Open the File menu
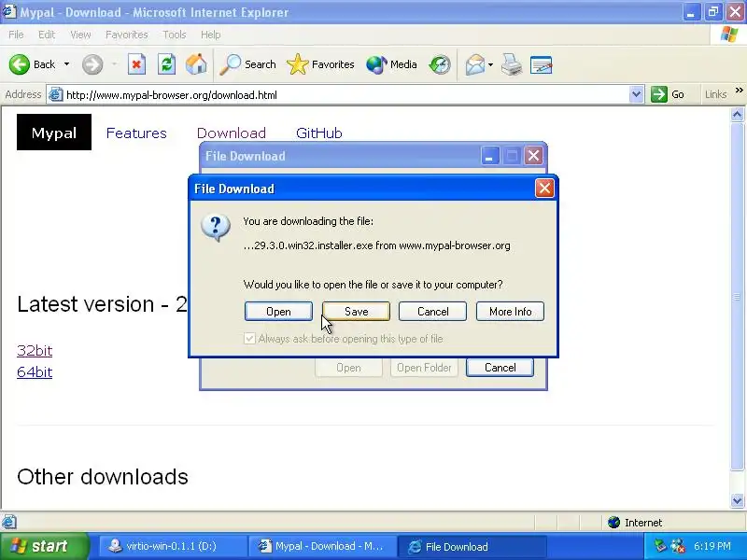The width and height of the screenshot is (747, 560). tap(16, 35)
